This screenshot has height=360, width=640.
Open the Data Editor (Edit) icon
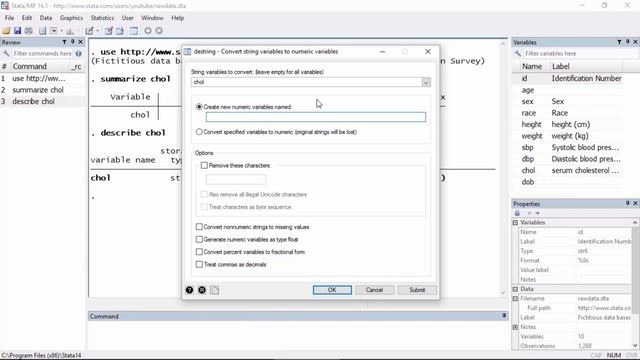[109, 31]
